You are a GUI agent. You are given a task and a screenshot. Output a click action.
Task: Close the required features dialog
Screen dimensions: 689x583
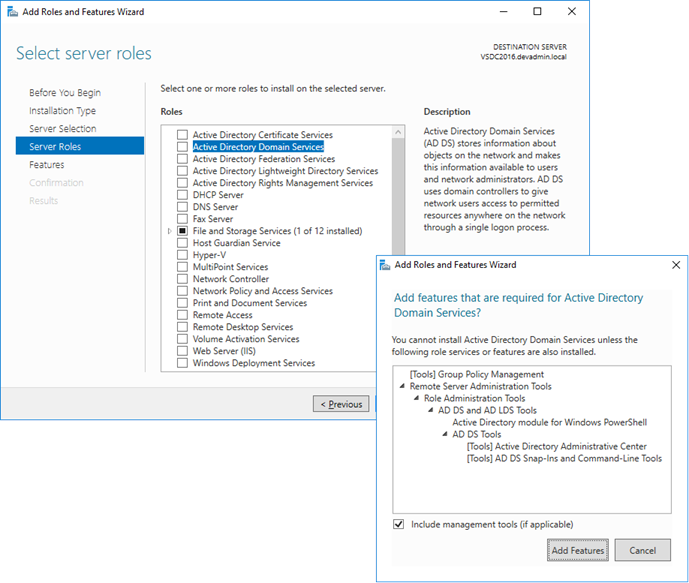click(676, 265)
